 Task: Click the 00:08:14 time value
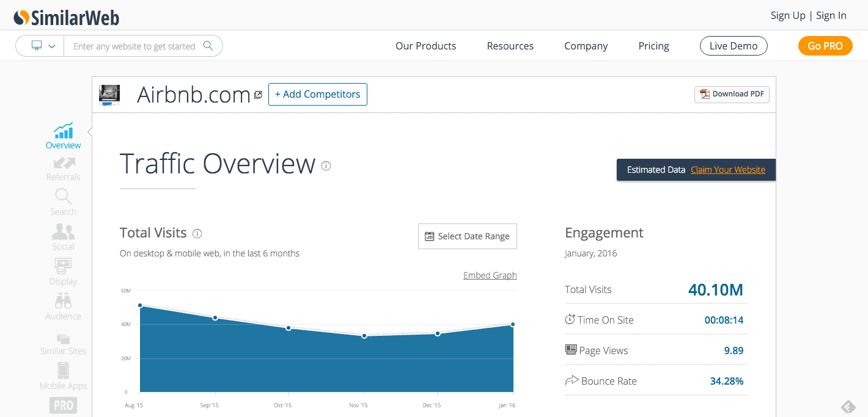pos(724,320)
